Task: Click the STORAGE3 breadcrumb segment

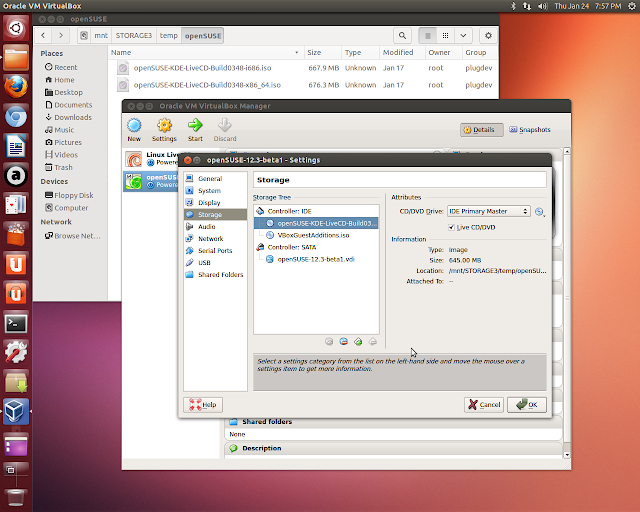Action: tap(133, 36)
